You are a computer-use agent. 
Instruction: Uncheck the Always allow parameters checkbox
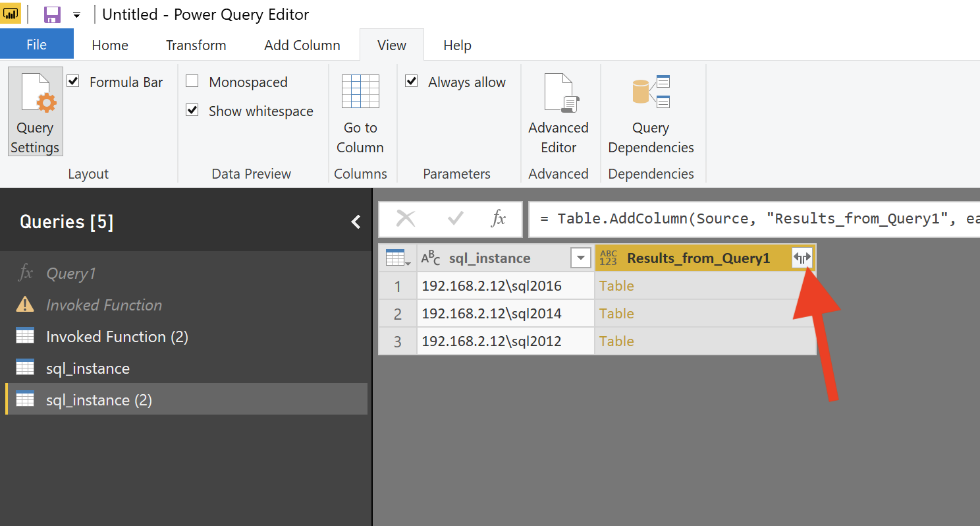412,82
